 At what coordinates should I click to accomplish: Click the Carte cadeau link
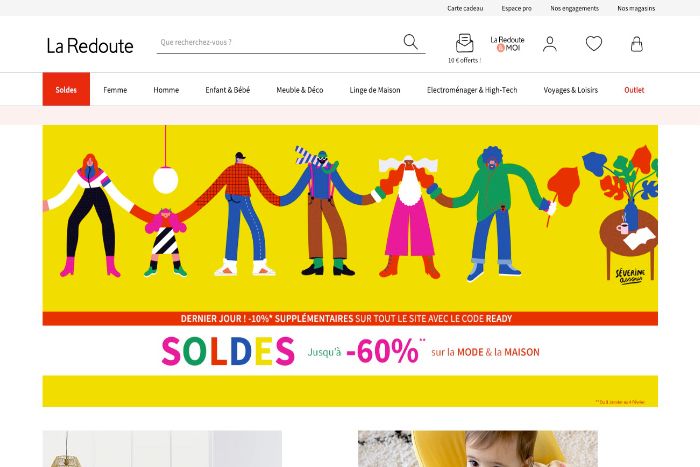(x=465, y=8)
